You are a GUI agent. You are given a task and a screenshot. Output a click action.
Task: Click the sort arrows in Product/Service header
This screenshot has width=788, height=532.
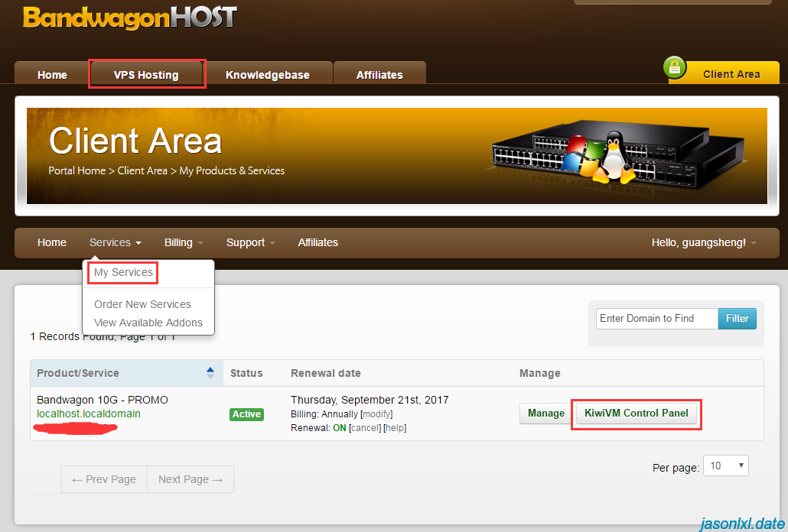click(x=210, y=372)
